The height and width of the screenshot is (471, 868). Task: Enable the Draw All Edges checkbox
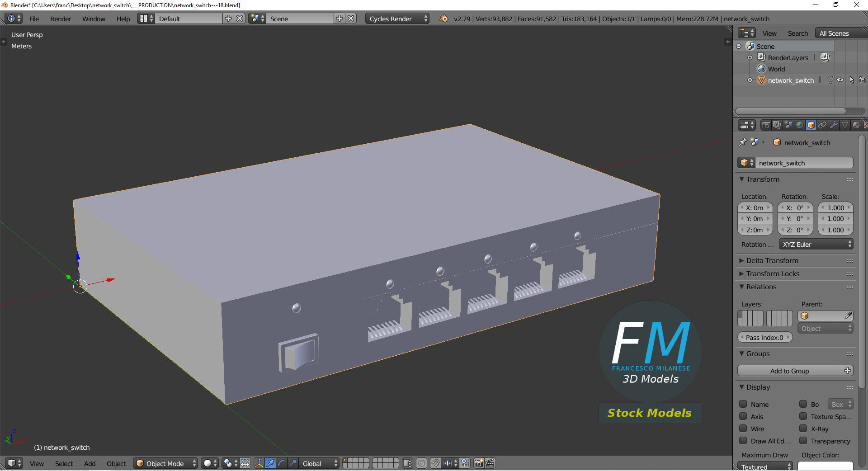743,441
